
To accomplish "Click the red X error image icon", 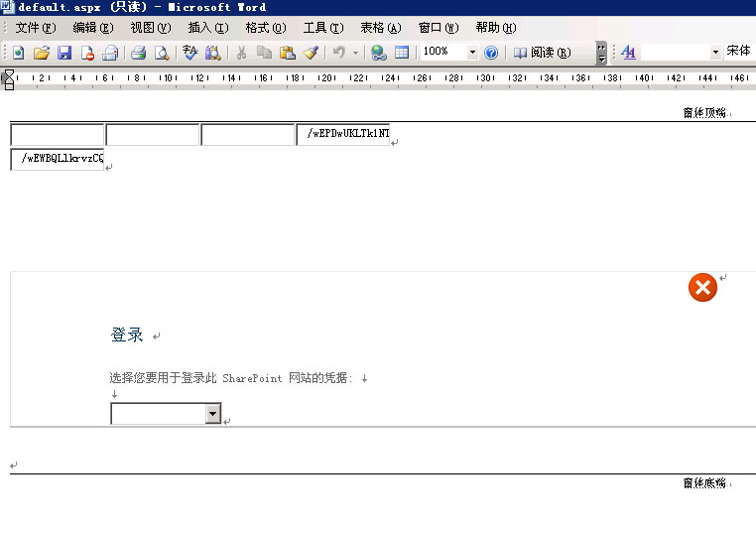I will click(x=702, y=288).
